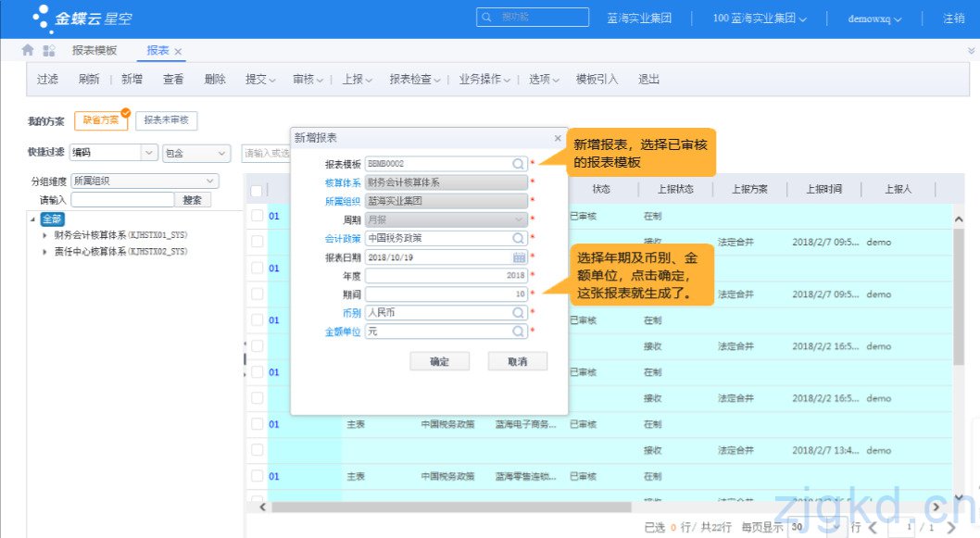Click the vertical scrollbar down arrow
The image size is (980, 538).
[959, 497]
